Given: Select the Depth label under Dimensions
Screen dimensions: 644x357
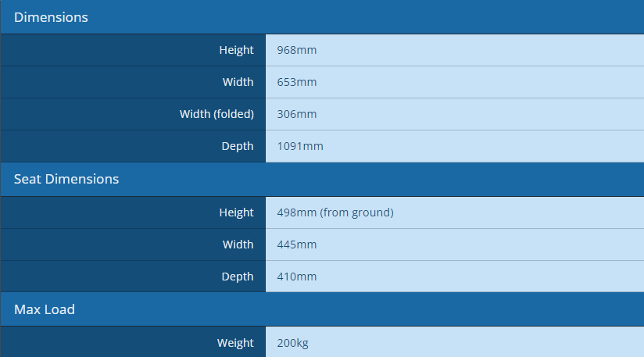Looking at the screenshot, I should [238, 146].
